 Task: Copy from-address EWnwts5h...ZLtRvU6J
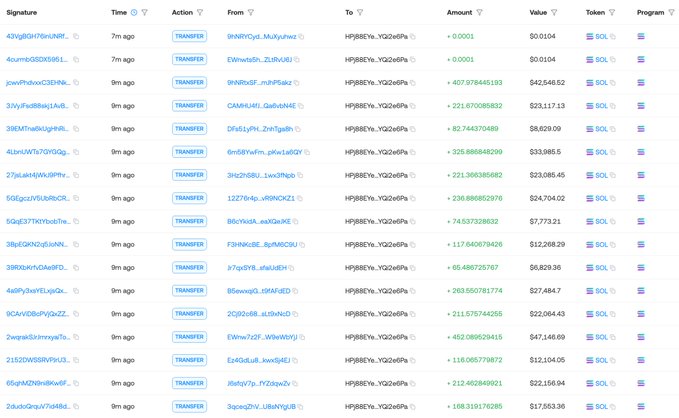pyautogui.click(x=297, y=60)
